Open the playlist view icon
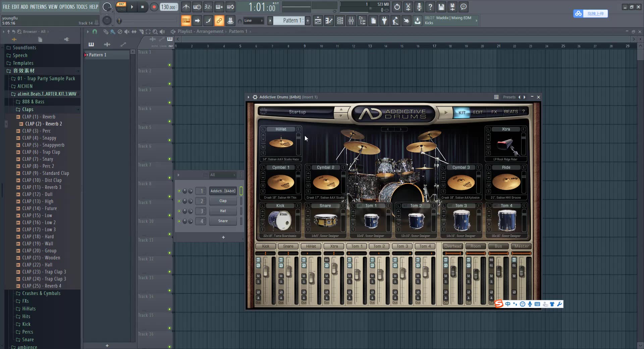The height and width of the screenshot is (349, 644). pos(318,21)
